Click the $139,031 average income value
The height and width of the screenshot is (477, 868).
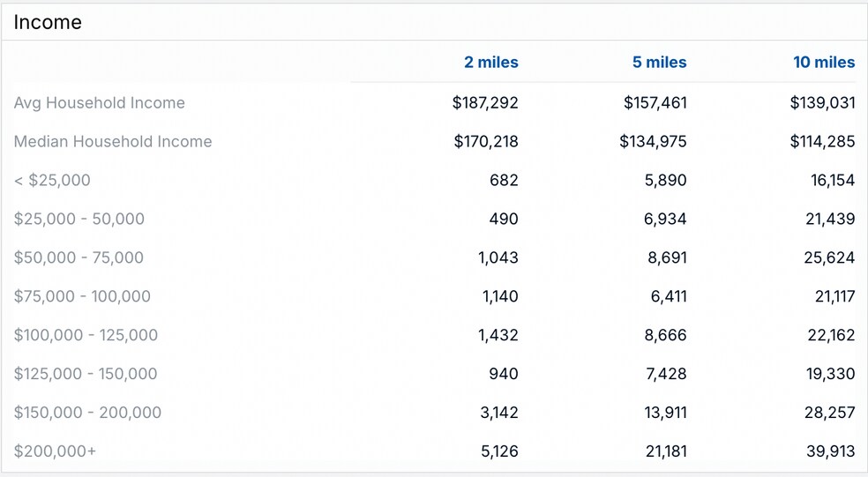(x=822, y=103)
